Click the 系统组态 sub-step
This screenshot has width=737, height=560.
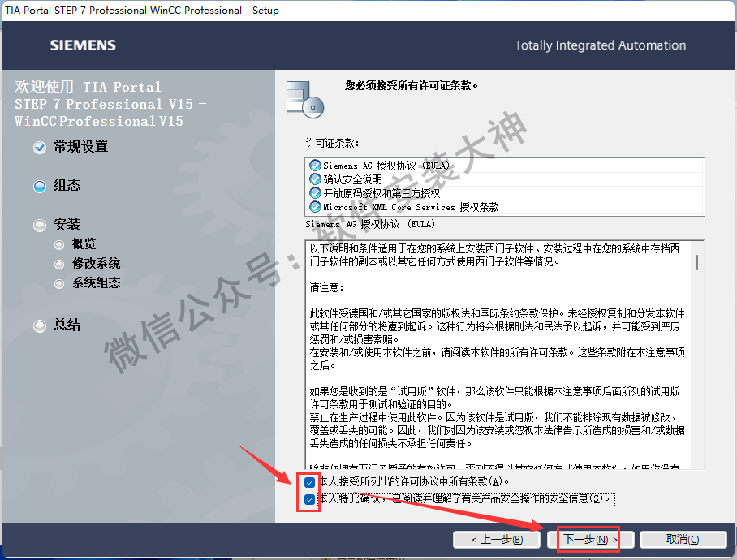pyautogui.click(x=96, y=282)
